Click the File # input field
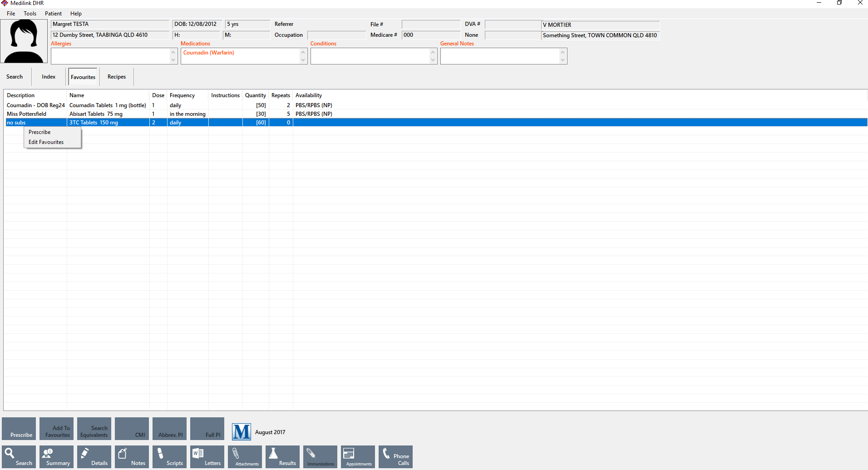The image size is (868, 470). (x=431, y=25)
